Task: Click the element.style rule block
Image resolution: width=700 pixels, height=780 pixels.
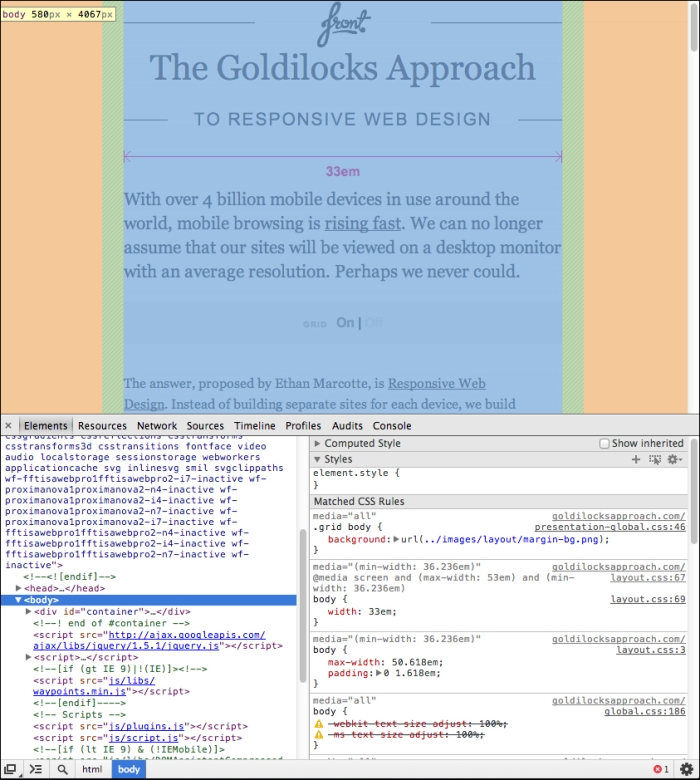Action: [x=499, y=479]
